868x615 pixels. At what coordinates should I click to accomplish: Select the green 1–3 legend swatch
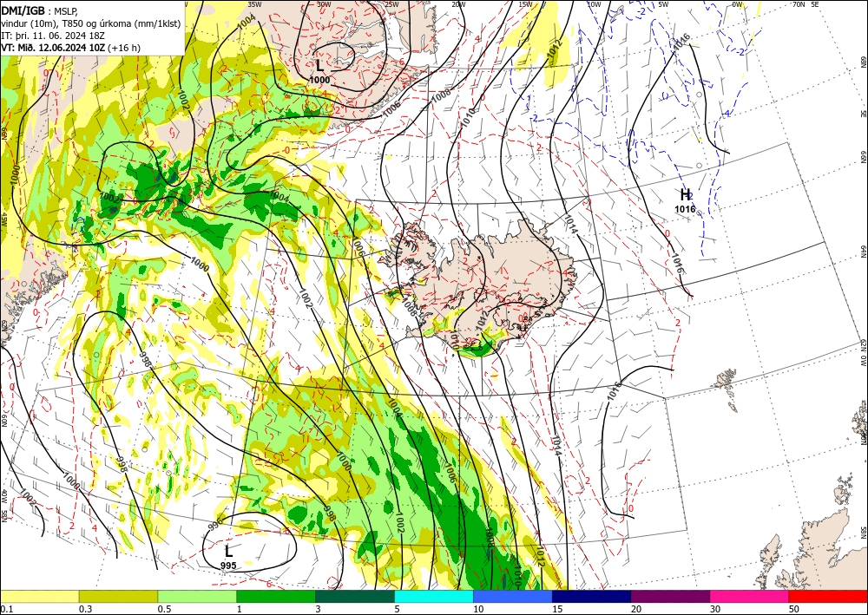click(x=276, y=596)
